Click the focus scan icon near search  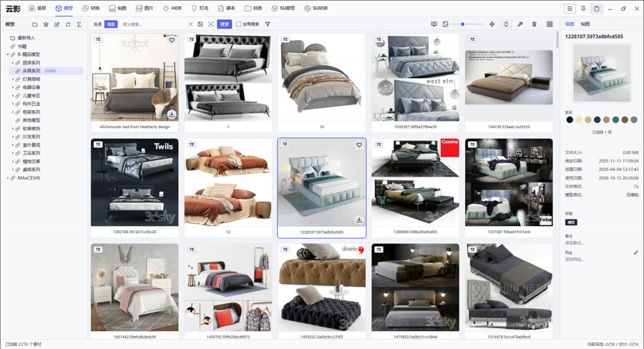coord(210,24)
